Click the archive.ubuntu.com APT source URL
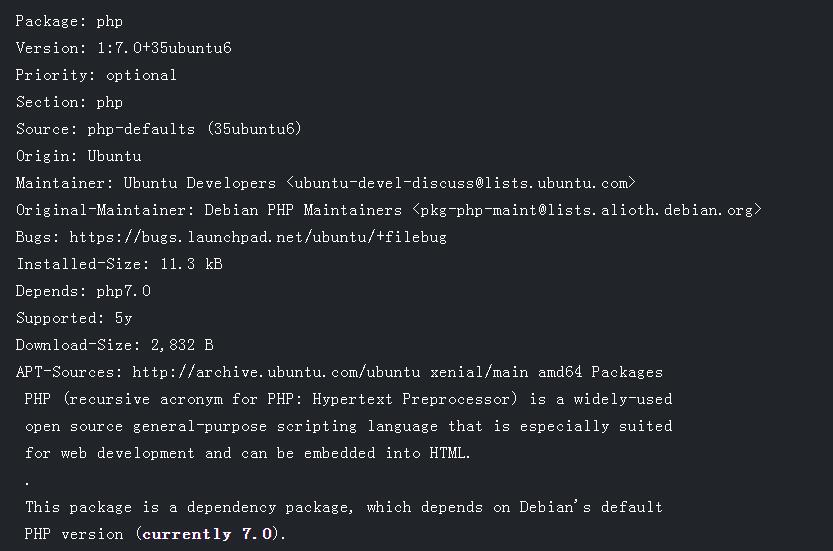 click(x=276, y=372)
